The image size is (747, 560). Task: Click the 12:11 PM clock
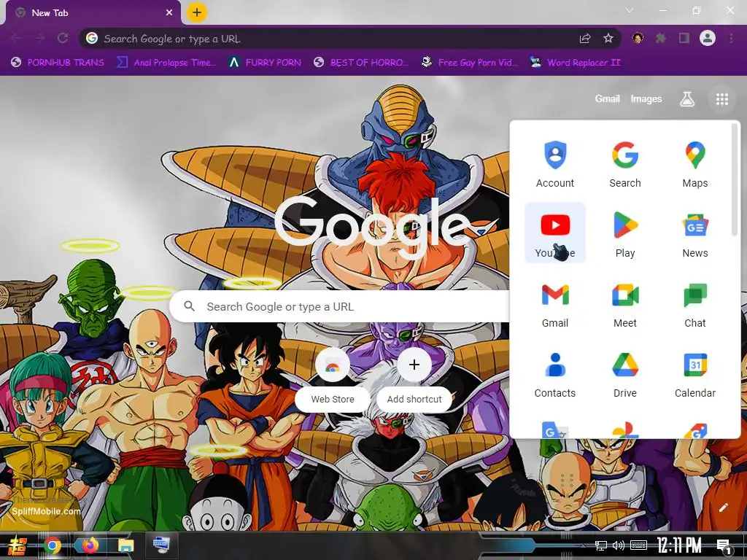tap(679, 545)
